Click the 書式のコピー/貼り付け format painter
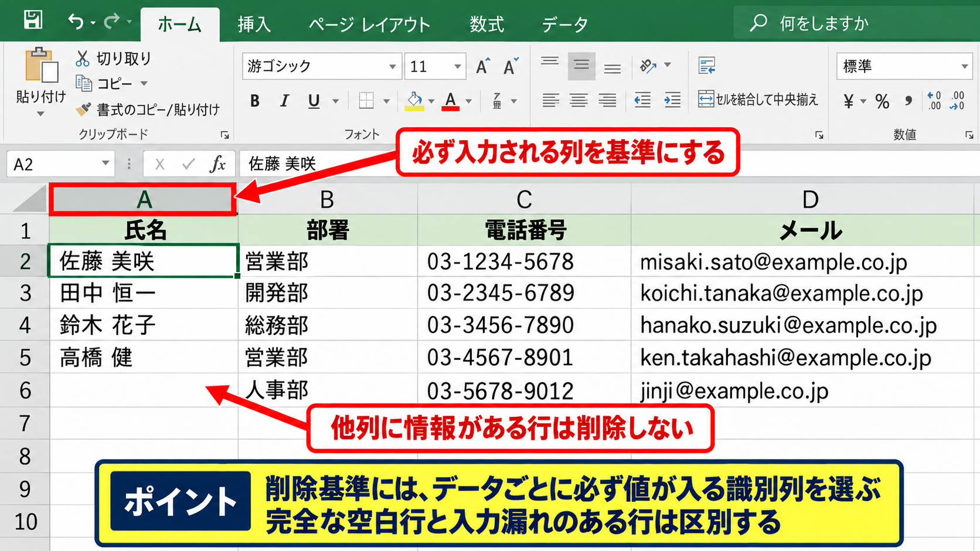Screen dimensions: 980x551 (148, 110)
